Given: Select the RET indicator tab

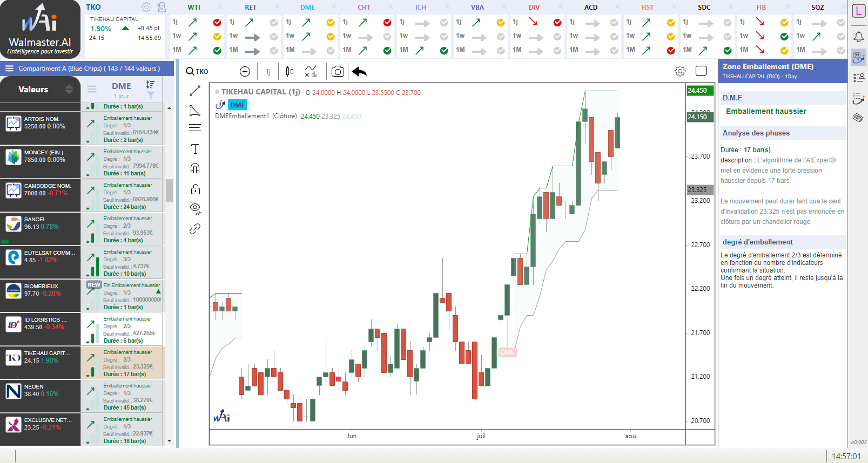Looking at the screenshot, I should tap(251, 8).
